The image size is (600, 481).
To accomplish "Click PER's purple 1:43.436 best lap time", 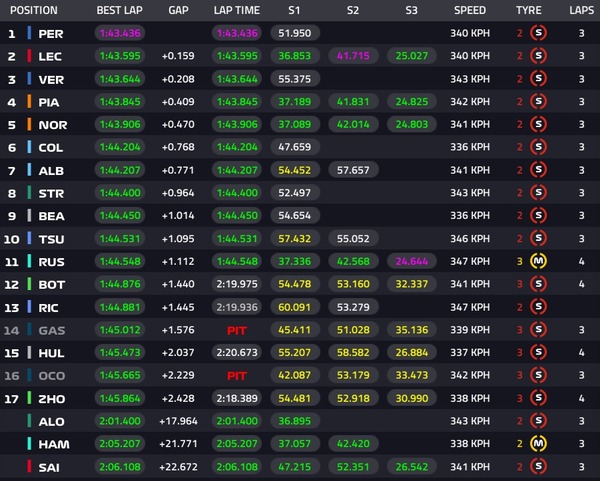I will [119, 33].
